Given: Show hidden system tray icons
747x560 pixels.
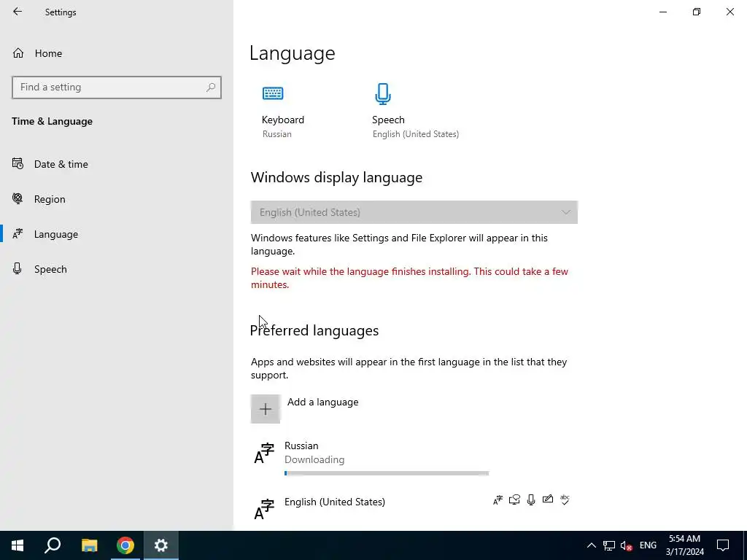Looking at the screenshot, I should point(591,545).
